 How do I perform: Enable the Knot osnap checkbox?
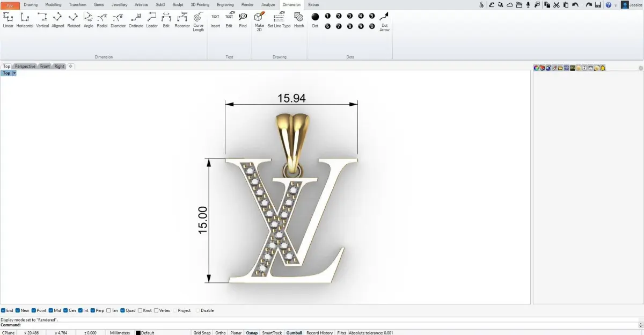click(x=140, y=310)
